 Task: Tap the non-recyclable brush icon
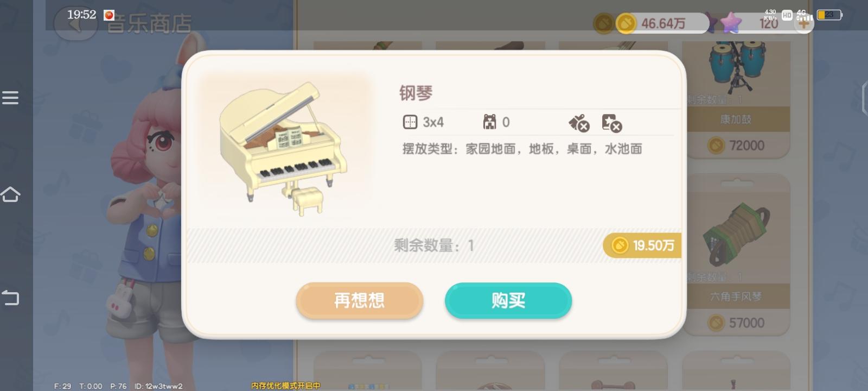tap(579, 123)
